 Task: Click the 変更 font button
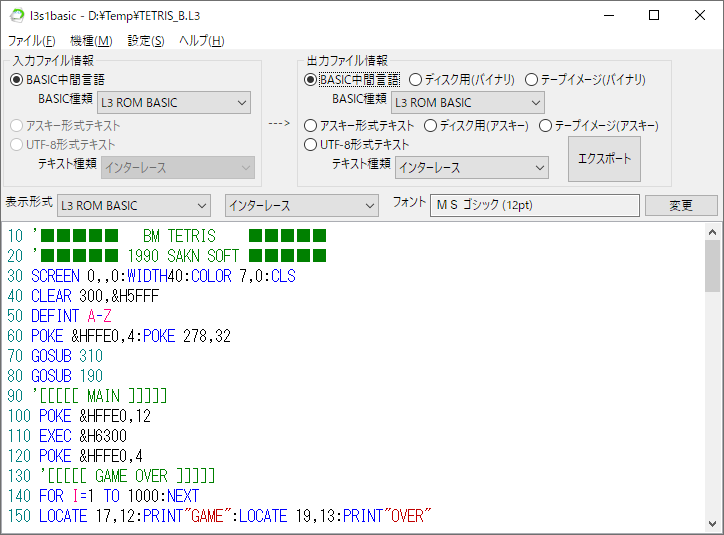point(681,205)
